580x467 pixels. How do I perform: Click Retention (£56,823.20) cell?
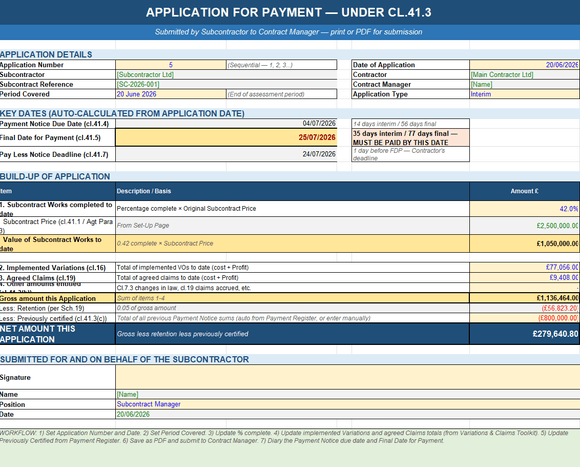point(525,308)
